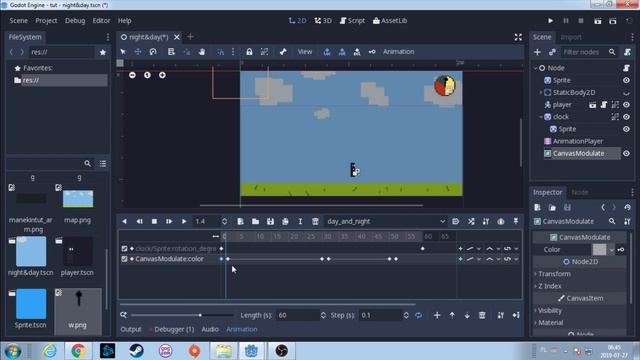640x360 pixels.
Task: Click the CanvasModulate Color swatch
Action: (599, 249)
